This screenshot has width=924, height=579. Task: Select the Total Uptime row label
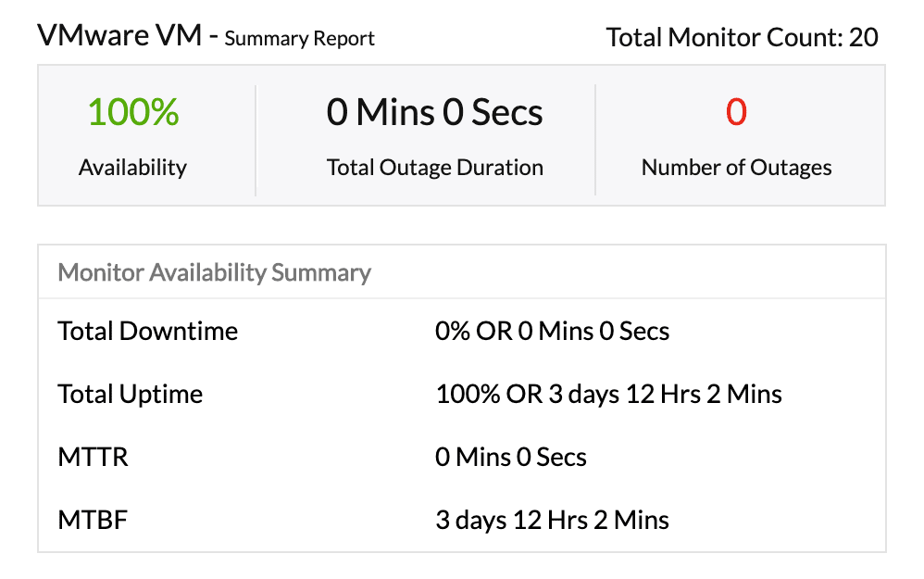click(130, 394)
